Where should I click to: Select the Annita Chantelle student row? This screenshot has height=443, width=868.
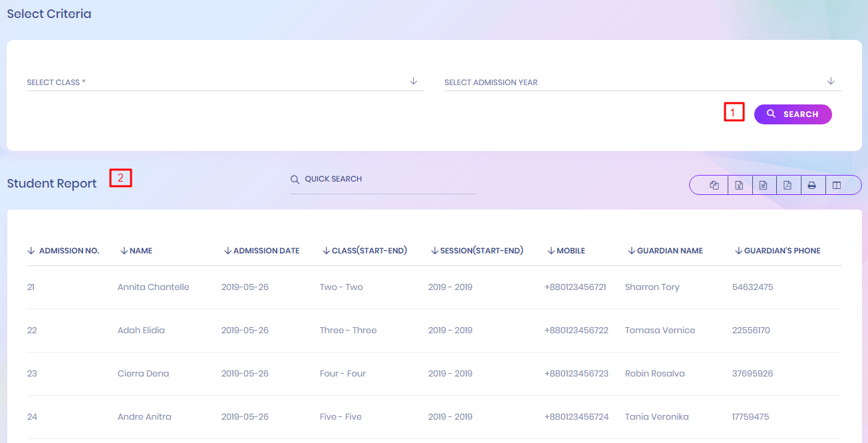[x=154, y=287]
